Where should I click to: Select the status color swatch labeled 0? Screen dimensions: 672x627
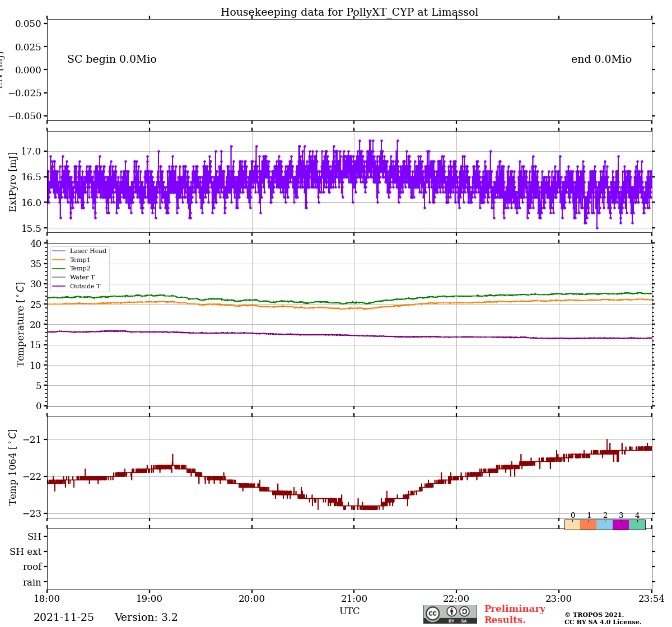coord(572,525)
